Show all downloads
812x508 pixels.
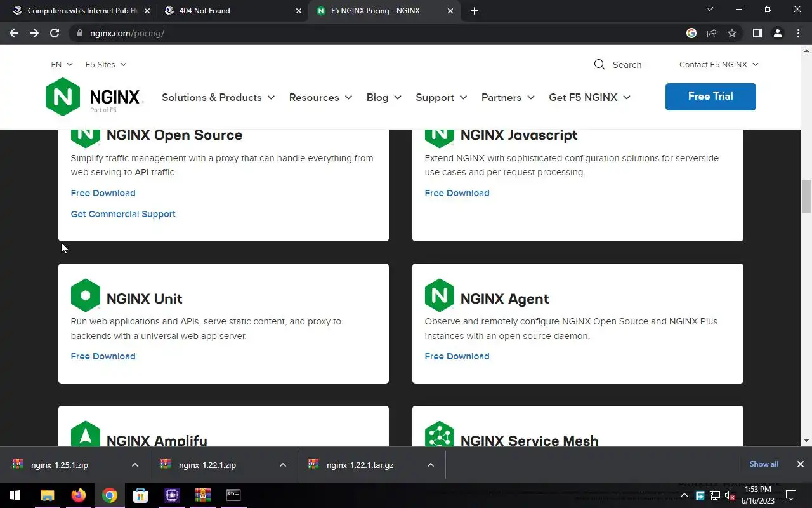[764, 464]
